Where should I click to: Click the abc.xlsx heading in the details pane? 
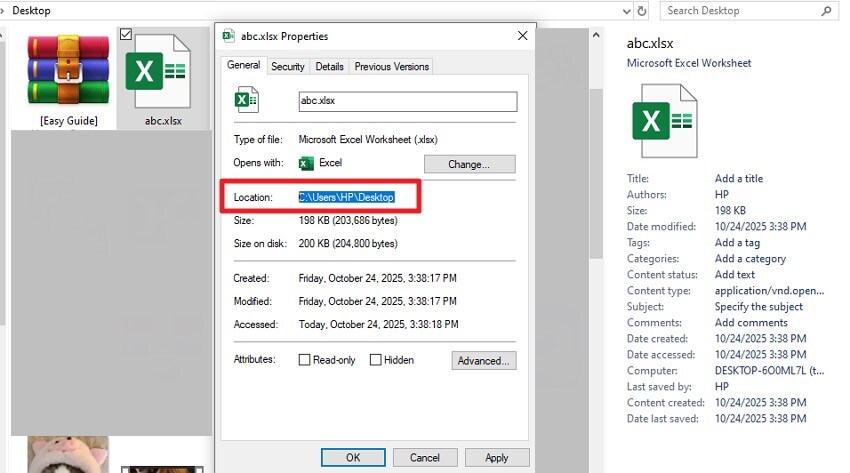[650, 43]
